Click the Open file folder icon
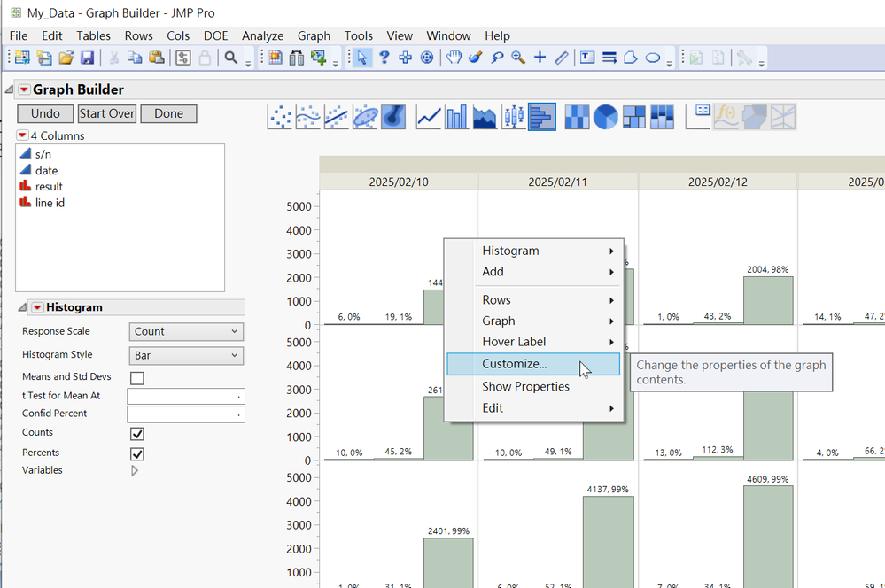This screenshot has height=588, width=885. tap(66, 58)
